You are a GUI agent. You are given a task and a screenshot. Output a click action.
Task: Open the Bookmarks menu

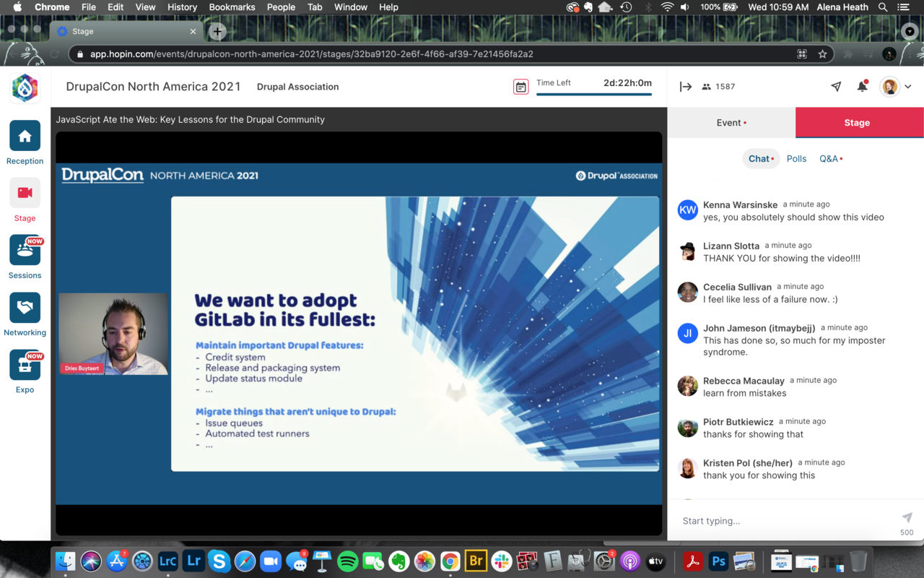pyautogui.click(x=232, y=7)
